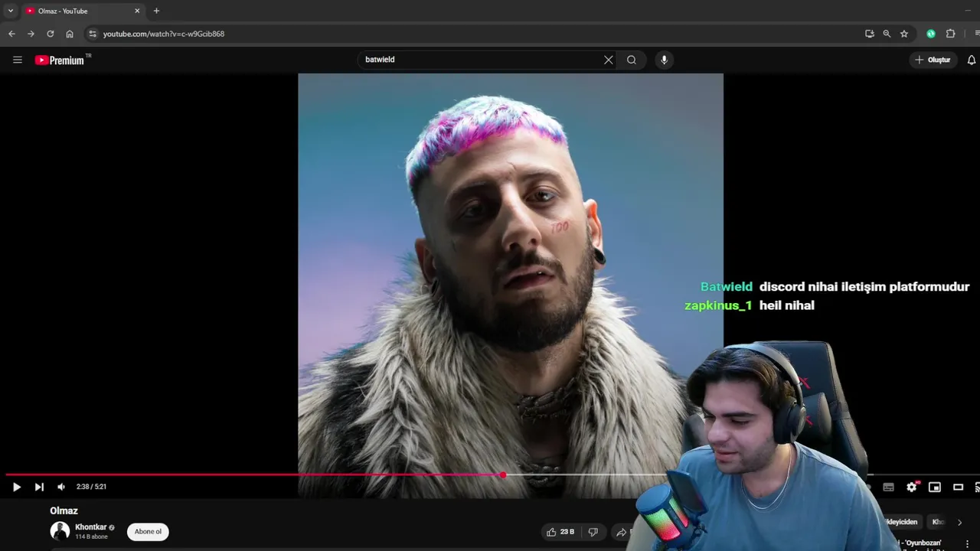
Task: Open the green circular extension icon
Action: click(x=931, y=34)
